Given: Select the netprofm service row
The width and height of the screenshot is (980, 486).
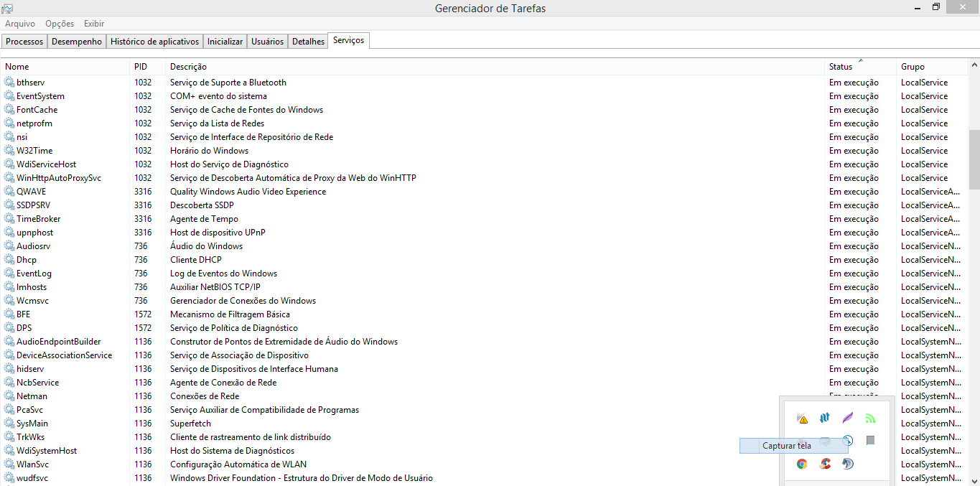Looking at the screenshot, I should pos(484,123).
